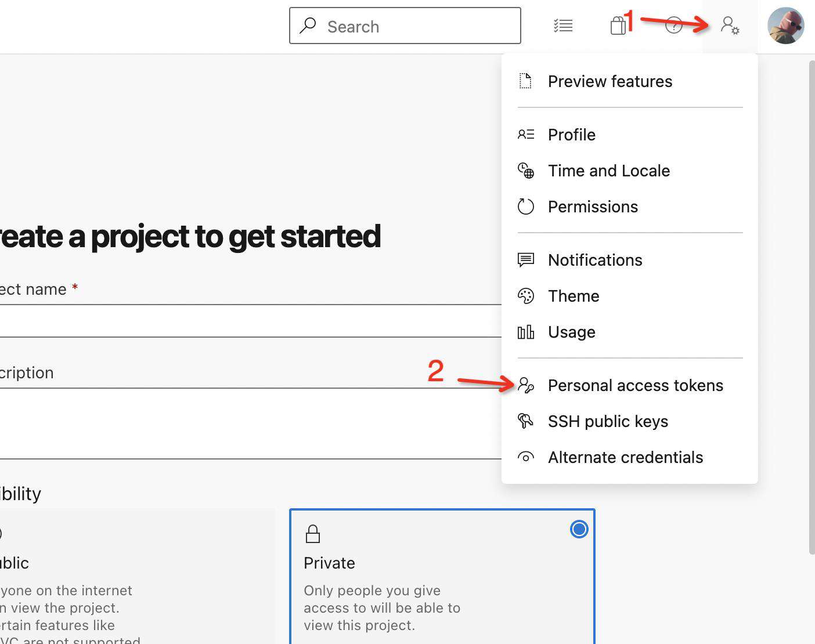
Task: Open the user avatar profile picture
Action: click(x=785, y=26)
